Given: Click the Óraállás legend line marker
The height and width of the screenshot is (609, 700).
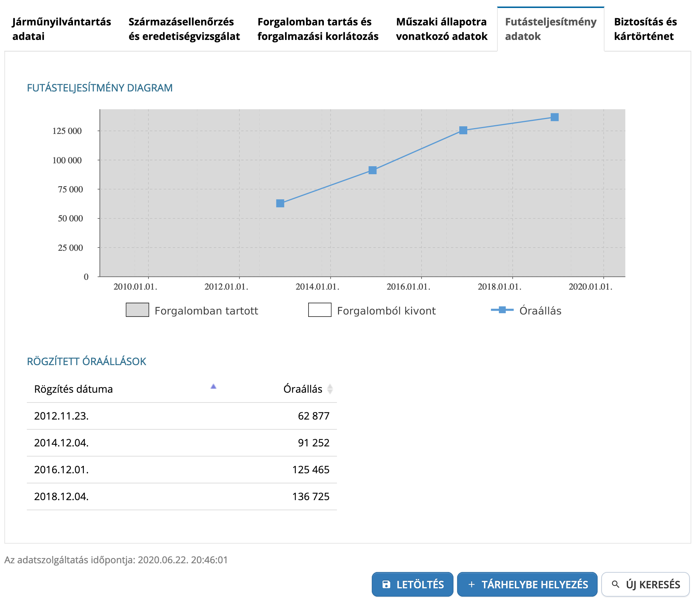Looking at the screenshot, I should coord(502,310).
